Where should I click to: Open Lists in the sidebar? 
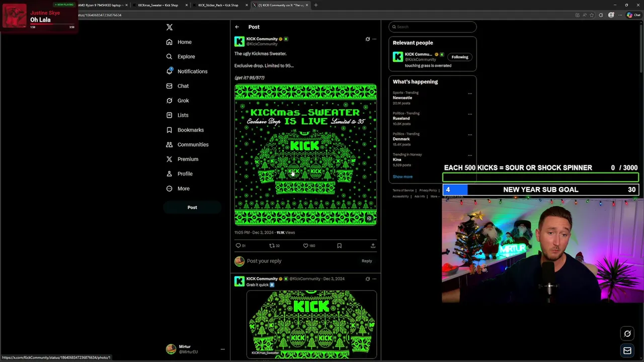point(177,115)
